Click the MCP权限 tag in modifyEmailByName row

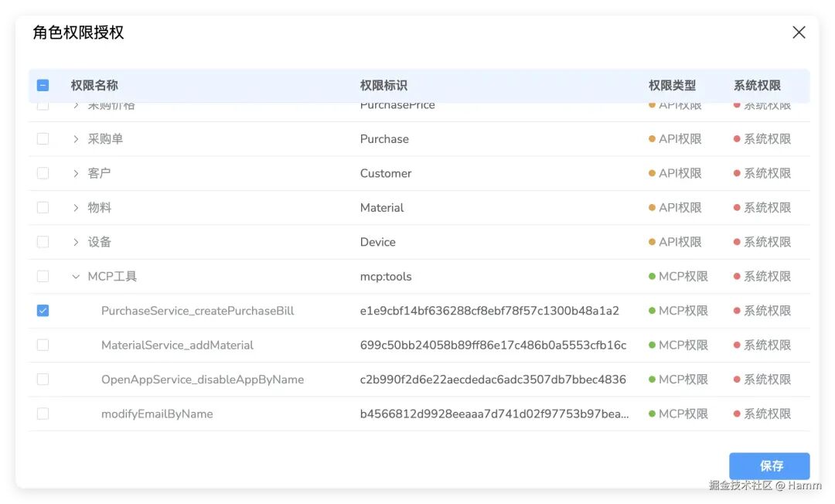pos(679,414)
